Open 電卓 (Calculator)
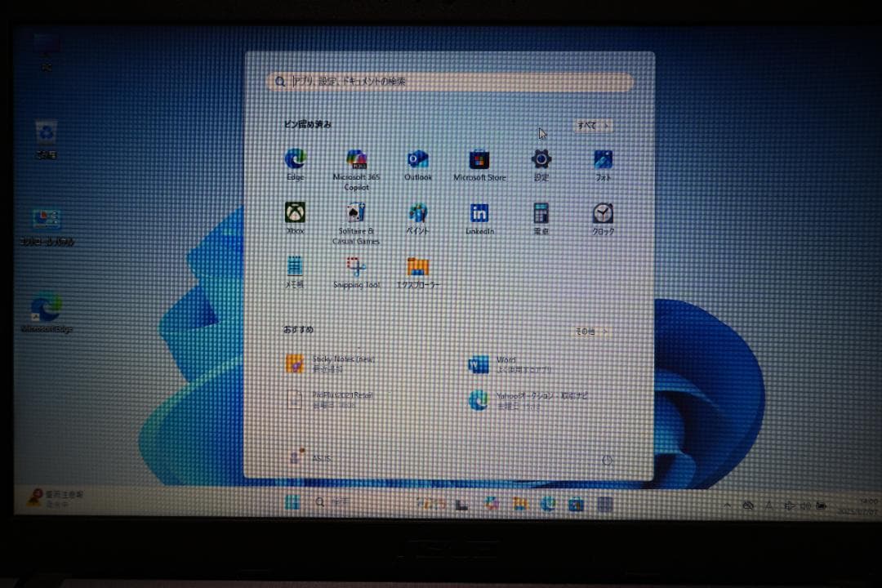This screenshot has width=882, height=588. click(541, 213)
